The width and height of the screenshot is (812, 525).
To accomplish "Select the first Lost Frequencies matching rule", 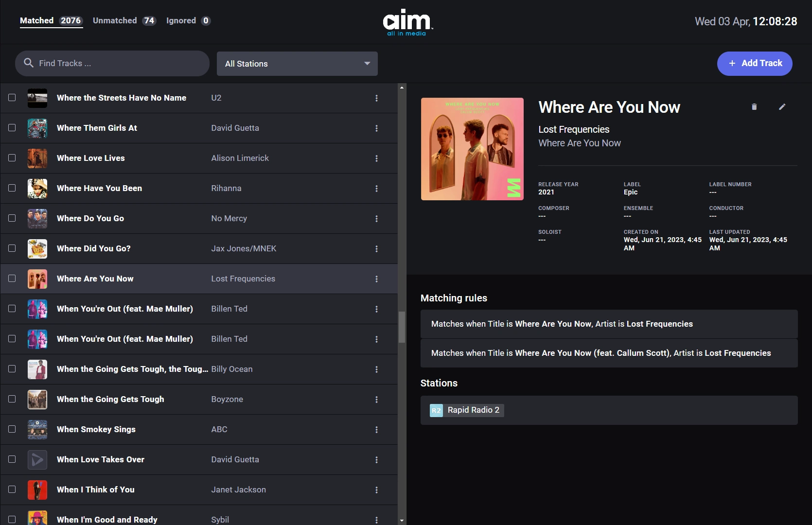I will point(609,324).
